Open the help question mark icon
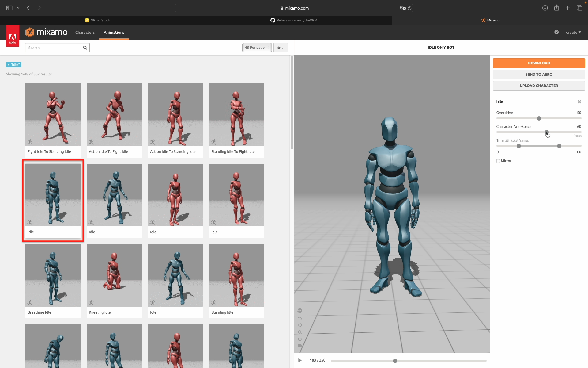The image size is (588, 368). pos(556,32)
